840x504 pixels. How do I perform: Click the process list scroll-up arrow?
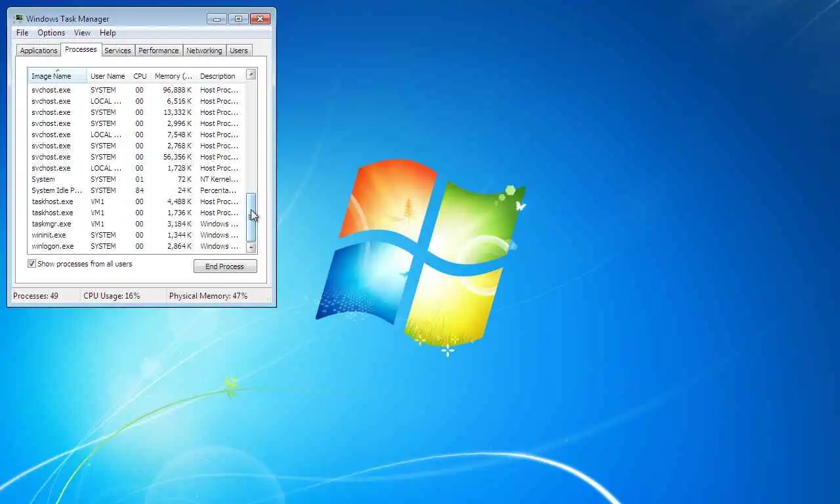click(251, 74)
